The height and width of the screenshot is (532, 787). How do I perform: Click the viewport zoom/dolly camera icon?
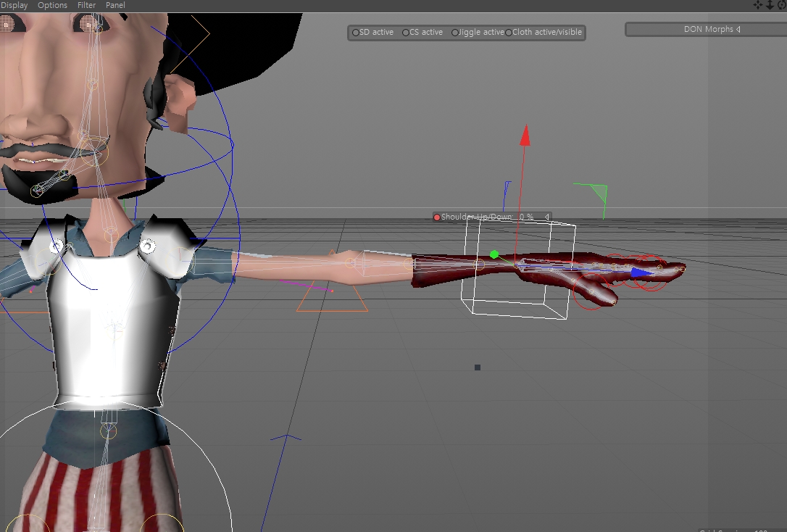coord(770,5)
